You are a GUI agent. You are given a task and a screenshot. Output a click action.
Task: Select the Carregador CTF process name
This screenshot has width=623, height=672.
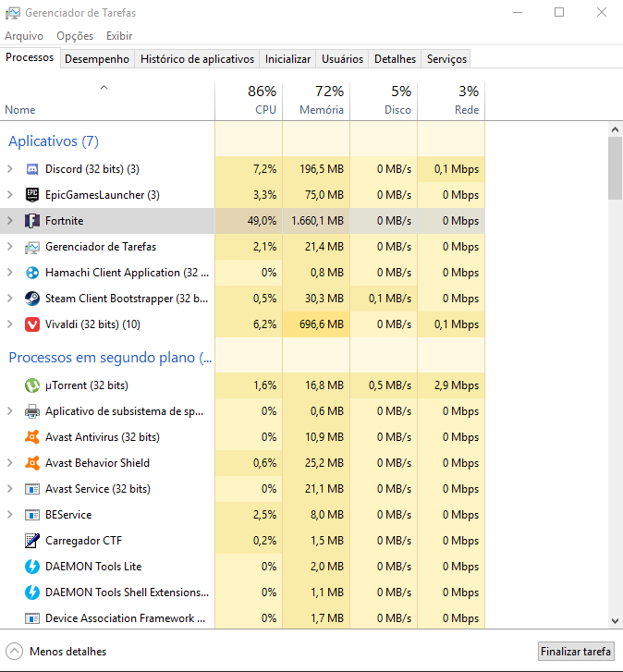click(x=83, y=541)
